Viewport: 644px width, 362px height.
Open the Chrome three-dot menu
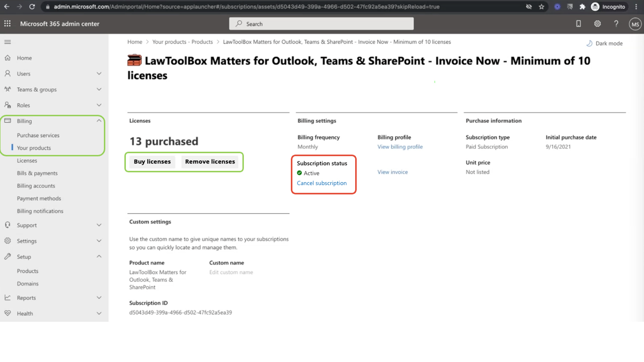(x=636, y=7)
